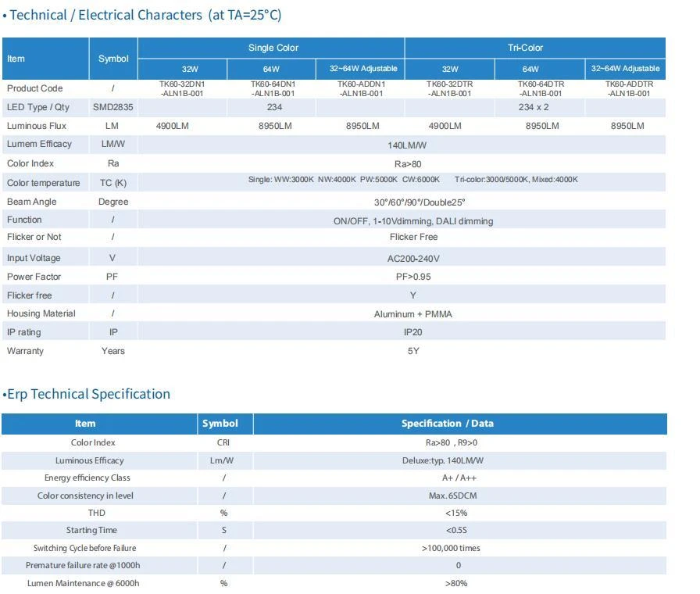Select product code TK60-32DN1-ALN1B-001
This screenshot has width=700, height=594.
[182, 88]
